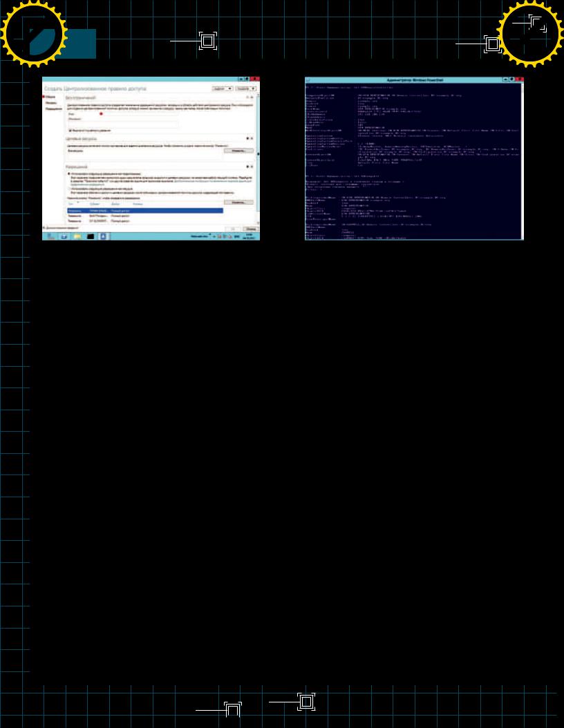This screenshot has height=728, width=564.
Task: Close the PowerShell window
Action: [x=519, y=79]
